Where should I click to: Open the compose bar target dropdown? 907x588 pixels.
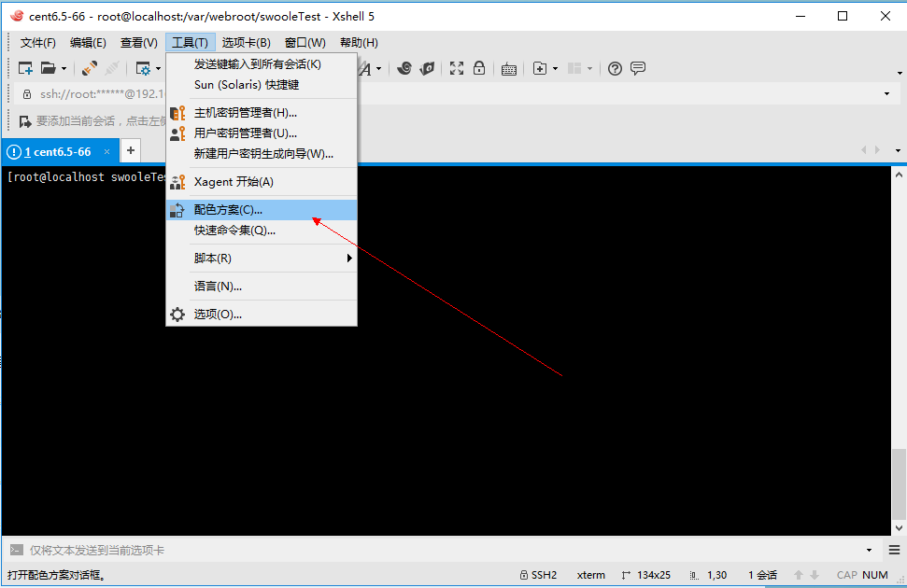870,551
